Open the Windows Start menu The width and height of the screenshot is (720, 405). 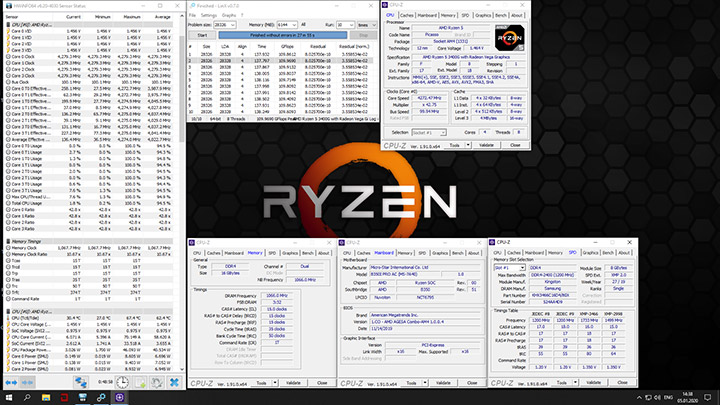(9, 398)
